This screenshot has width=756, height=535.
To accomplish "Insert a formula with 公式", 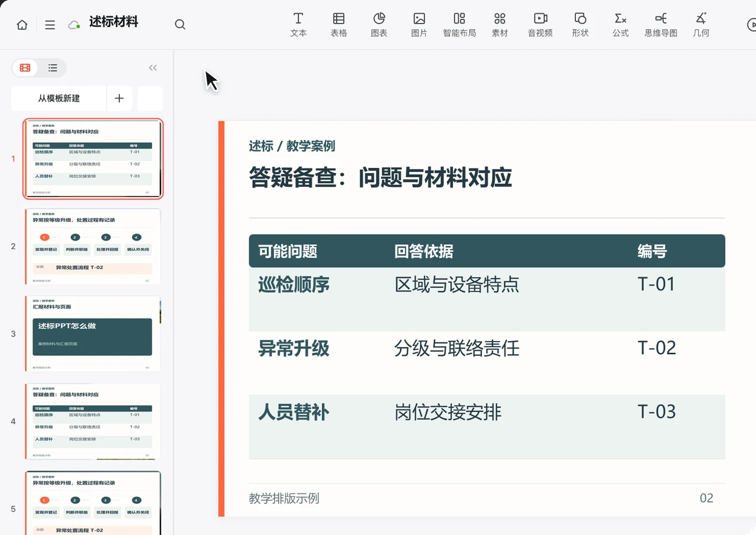I will tap(621, 25).
